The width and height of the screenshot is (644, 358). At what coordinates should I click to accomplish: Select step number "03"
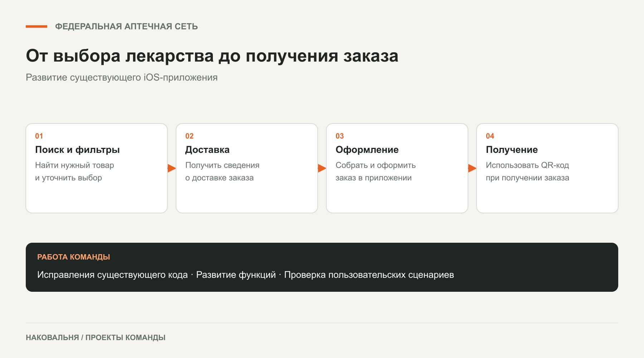(x=340, y=136)
